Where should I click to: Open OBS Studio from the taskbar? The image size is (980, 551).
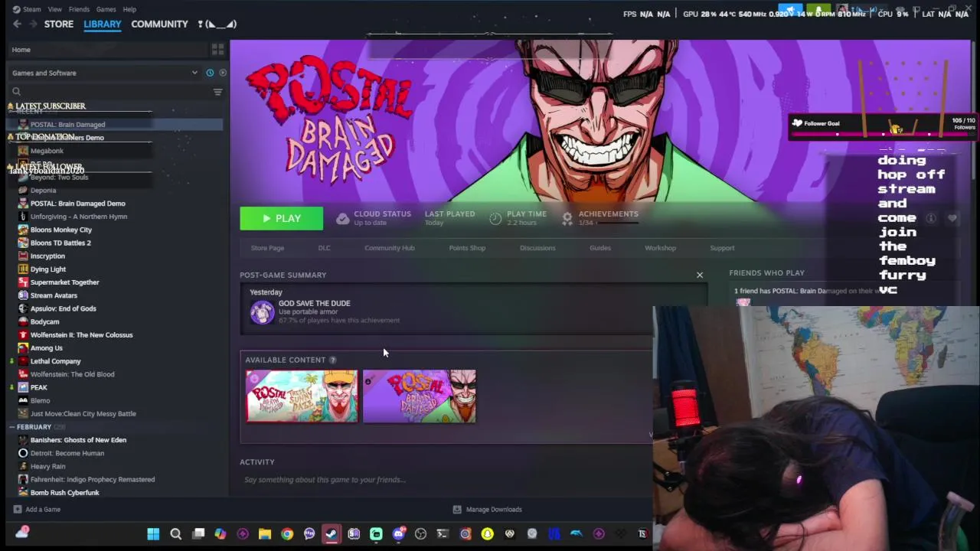pyautogui.click(x=420, y=534)
